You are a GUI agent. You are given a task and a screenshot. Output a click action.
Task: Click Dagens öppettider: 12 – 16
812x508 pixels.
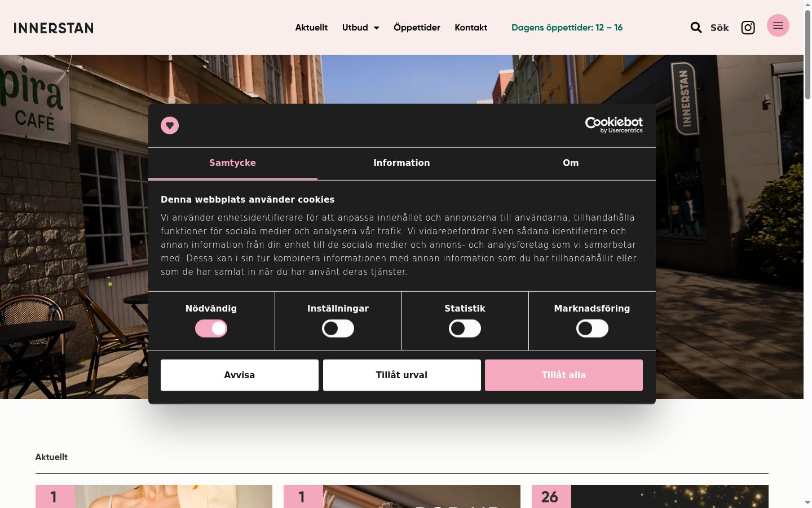(x=567, y=28)
